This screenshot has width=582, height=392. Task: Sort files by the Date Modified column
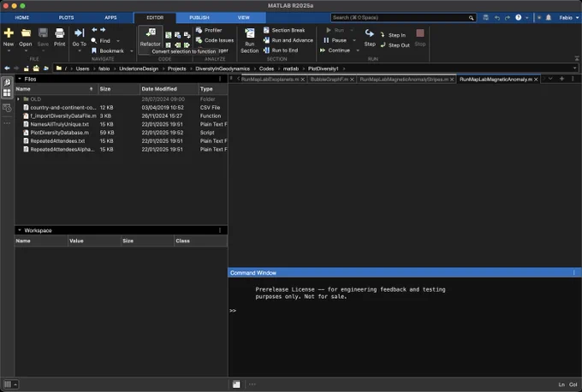pos(169,89)
